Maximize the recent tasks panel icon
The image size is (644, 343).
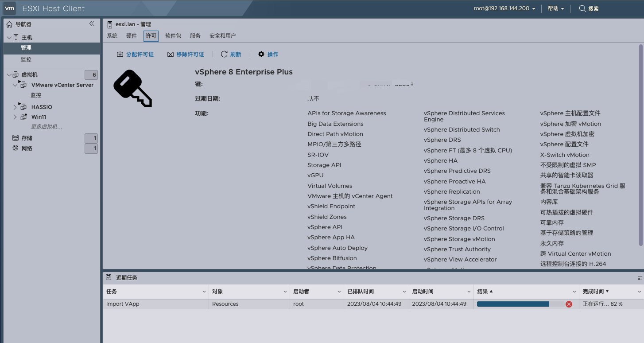coord(640,278)
